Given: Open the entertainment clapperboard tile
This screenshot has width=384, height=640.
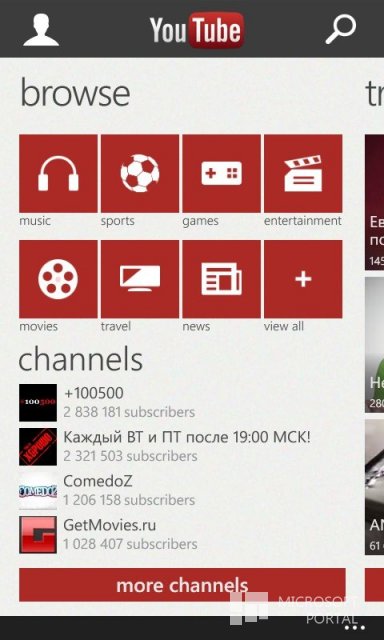Looking at the screenshot, I should pos(303,173).
